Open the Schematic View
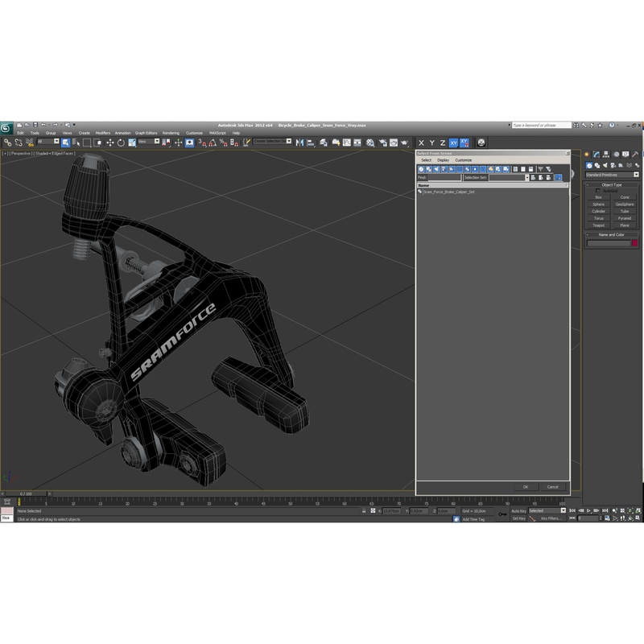The width and height of the screenshot is (644, 644). tap(357, 141)
